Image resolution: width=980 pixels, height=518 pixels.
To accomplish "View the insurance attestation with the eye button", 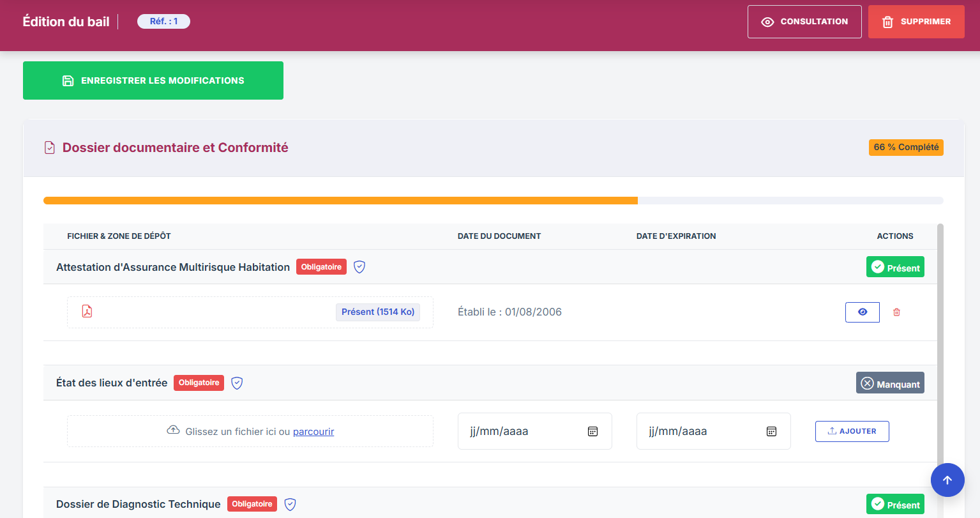I will (863, 312).
